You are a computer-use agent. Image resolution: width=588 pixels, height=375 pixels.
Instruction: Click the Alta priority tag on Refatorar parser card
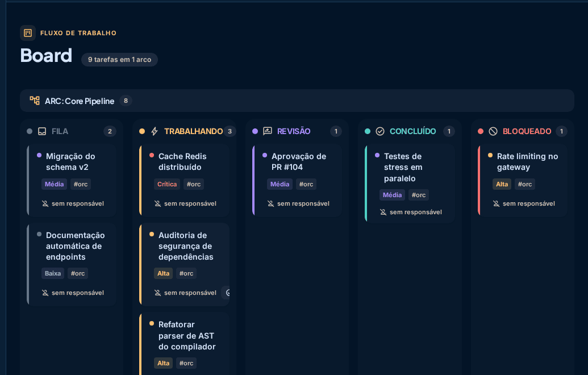[163, 363]
